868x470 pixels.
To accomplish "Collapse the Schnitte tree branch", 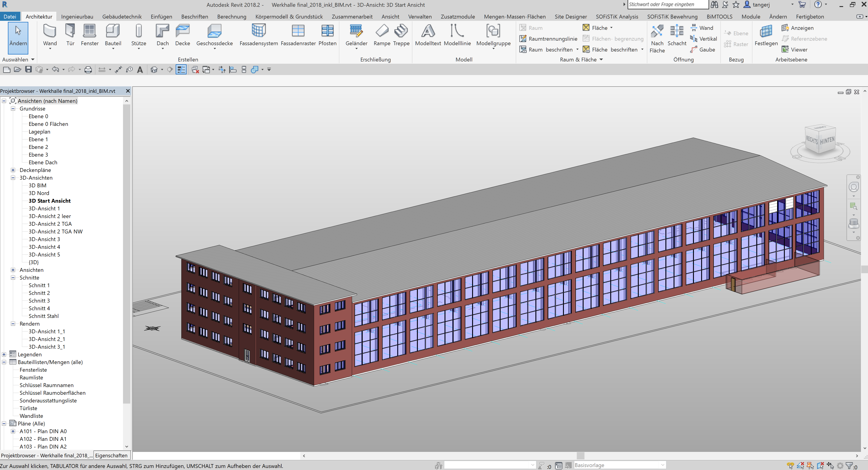I will 13,277.
